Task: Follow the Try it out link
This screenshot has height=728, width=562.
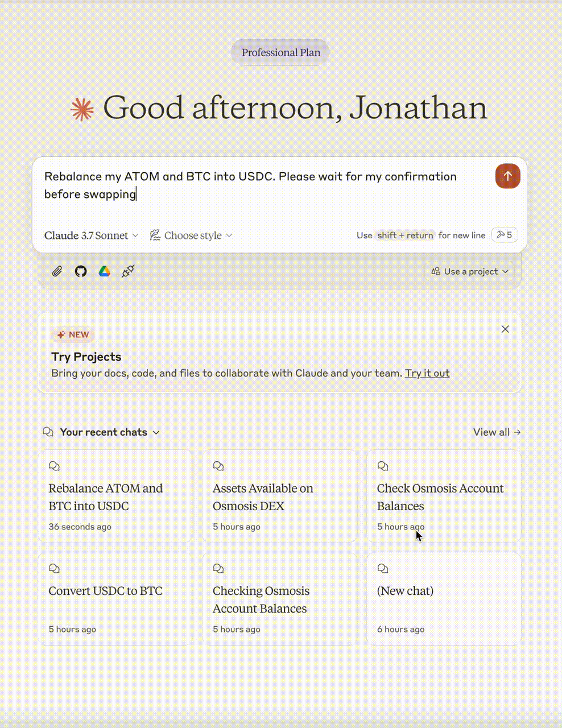Action: (427, 373)
